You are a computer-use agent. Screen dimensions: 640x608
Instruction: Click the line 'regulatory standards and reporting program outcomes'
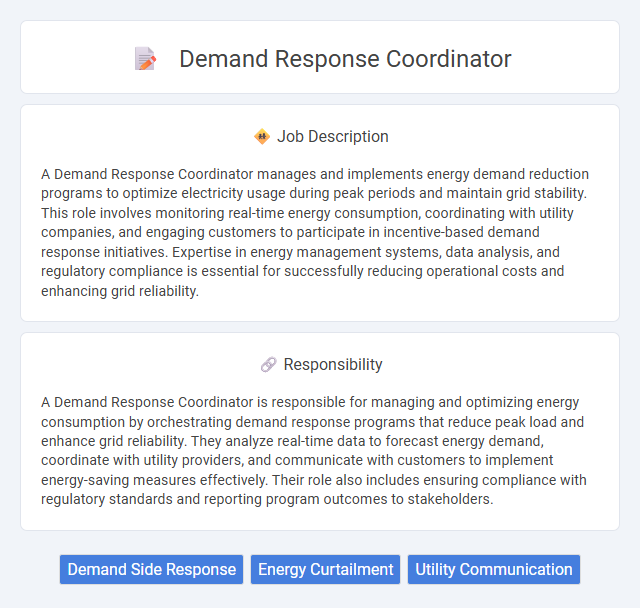click(x=267, y=499)
